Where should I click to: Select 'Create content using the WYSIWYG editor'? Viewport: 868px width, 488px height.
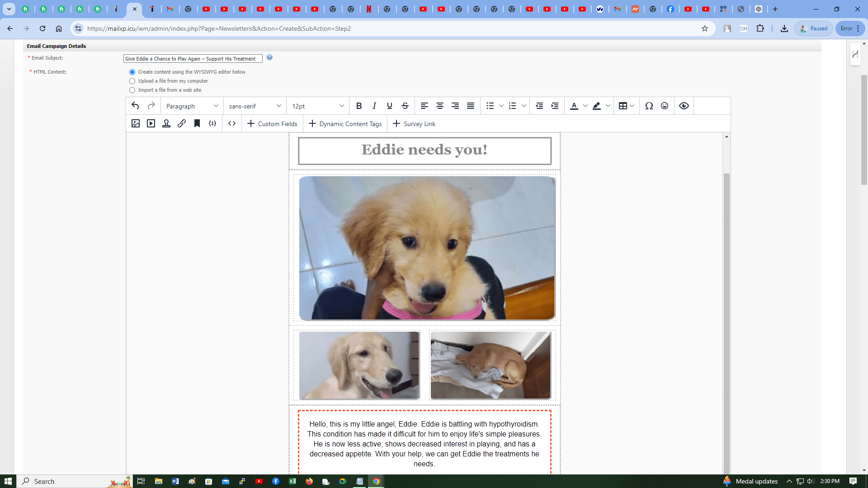pos(132,72)
